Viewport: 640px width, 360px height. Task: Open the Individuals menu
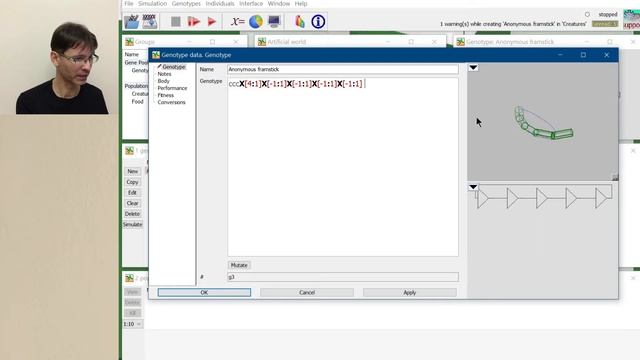coord(220,4)
